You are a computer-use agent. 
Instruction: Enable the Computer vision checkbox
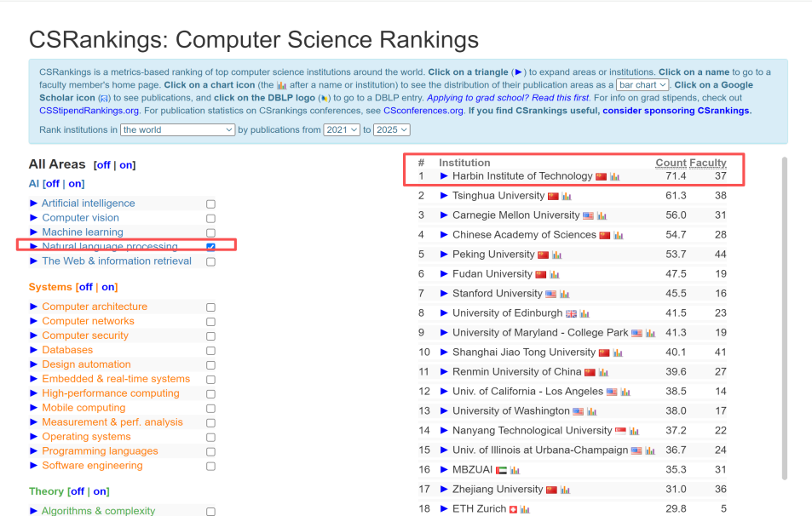210,218
